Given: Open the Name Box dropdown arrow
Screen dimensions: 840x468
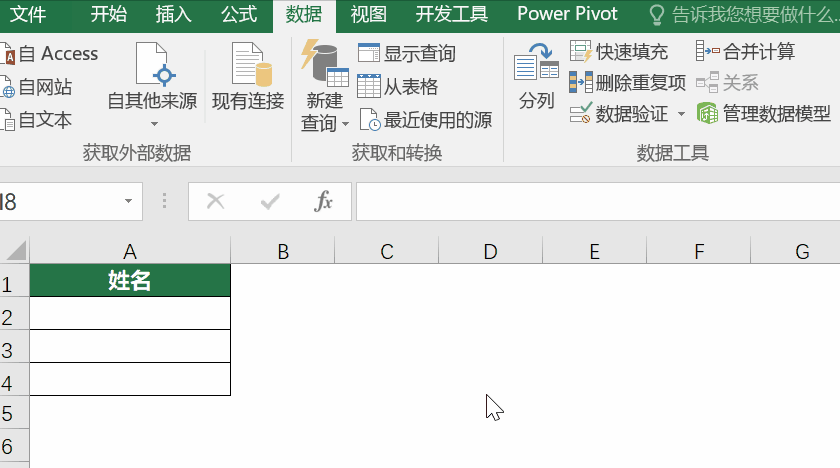Looking at the screenshot, I should (x=128, y=201).
